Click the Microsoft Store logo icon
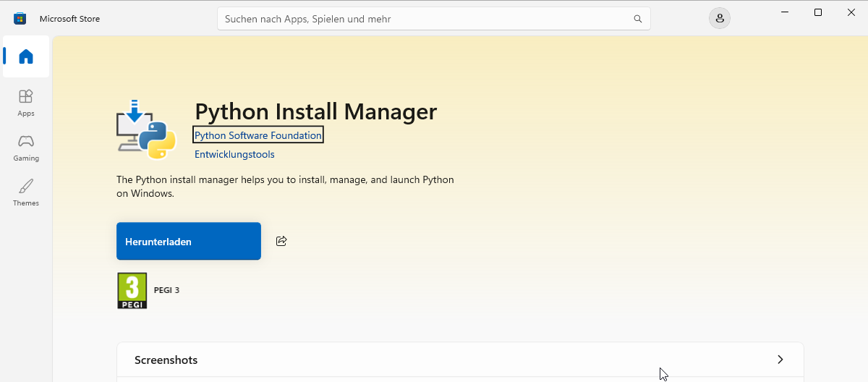The width and height of the screenshot is (868, 382). point(20,19)
